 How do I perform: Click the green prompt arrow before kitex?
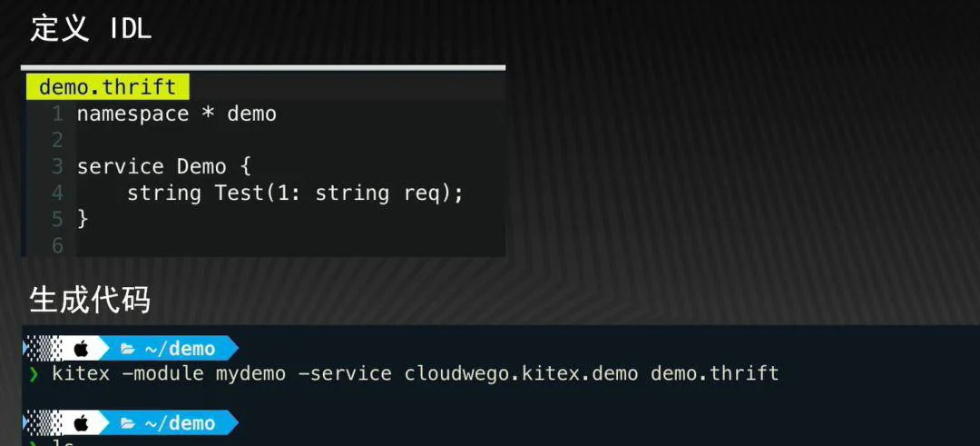click(x=33, y=374)
